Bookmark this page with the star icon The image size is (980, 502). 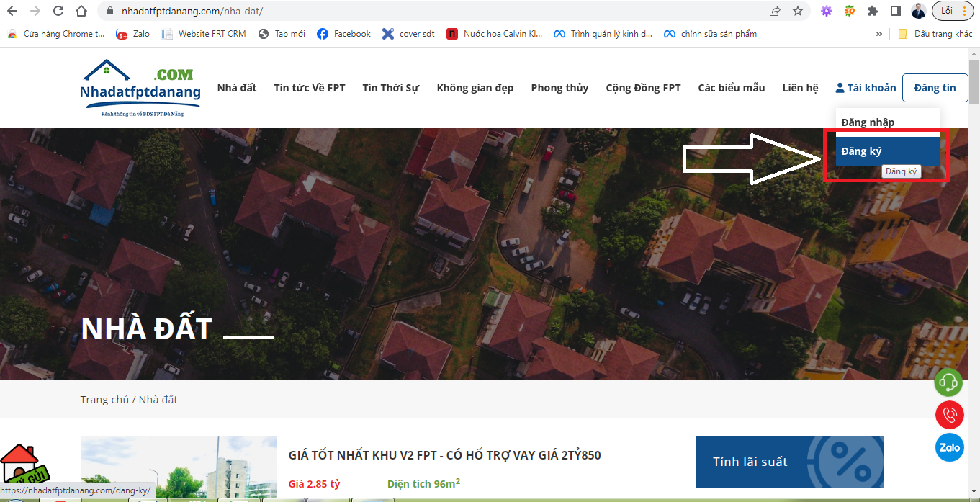pyautogui.click(x=797, y=11)
